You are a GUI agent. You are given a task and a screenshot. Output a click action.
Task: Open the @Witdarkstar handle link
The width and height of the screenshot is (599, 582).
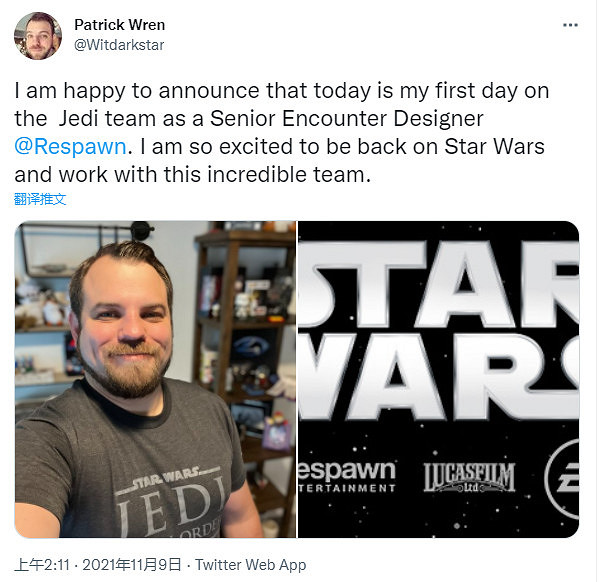click(x=119, y=45)
